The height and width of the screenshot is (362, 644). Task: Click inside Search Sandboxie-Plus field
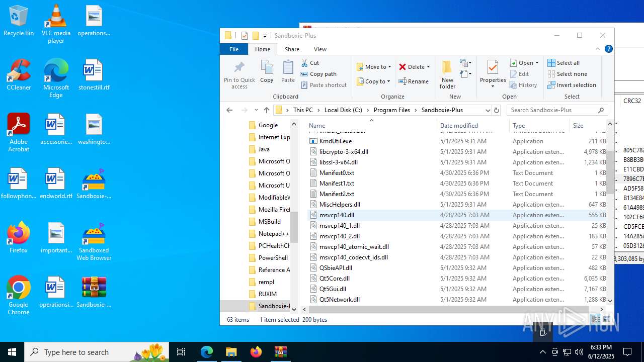click(x=551, y=110)
